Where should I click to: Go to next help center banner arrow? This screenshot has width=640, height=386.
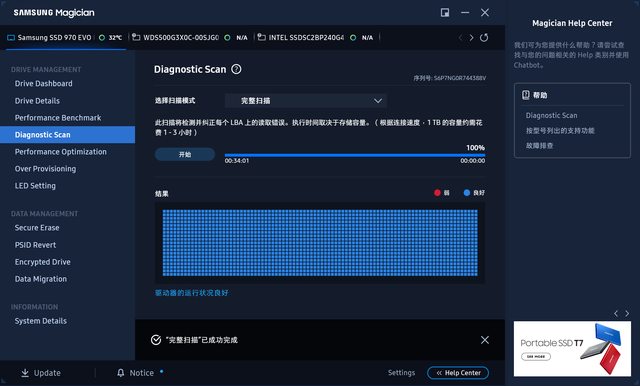tap(627, 313)
